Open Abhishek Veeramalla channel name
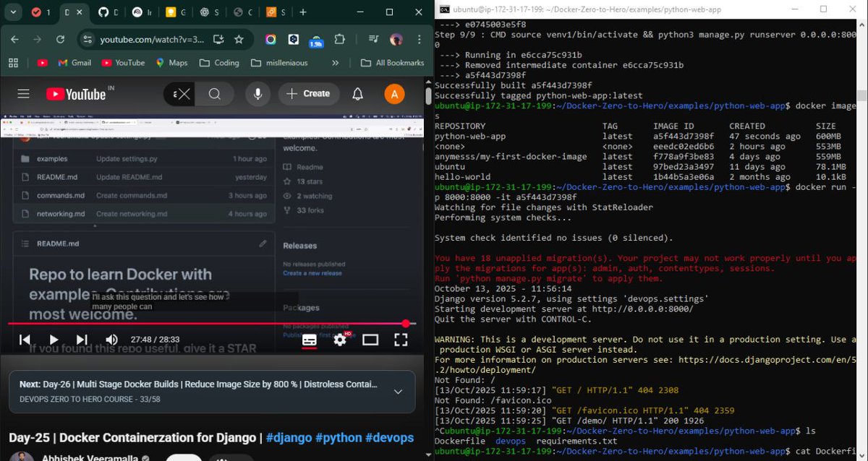 point(90,458)
